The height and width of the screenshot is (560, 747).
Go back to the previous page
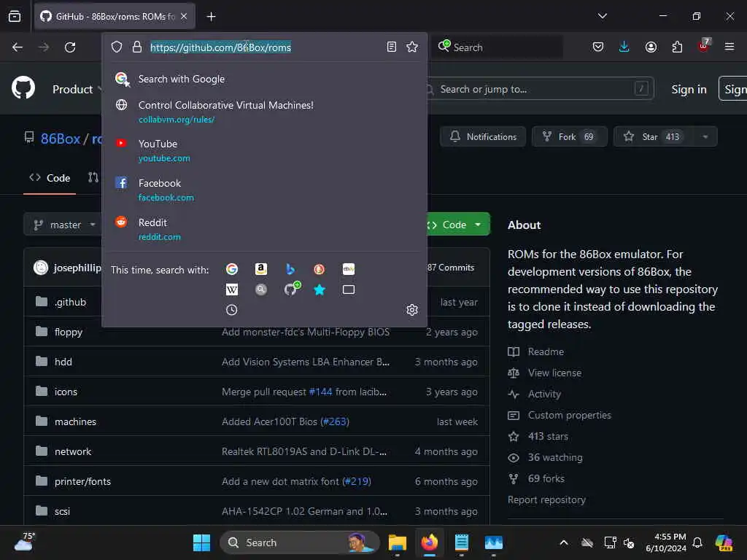(x=18, y=47)
